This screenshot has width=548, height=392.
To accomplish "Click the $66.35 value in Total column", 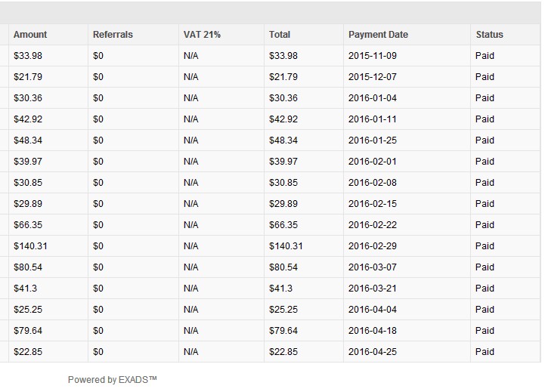I will pyautogui.click(x=283, y=225).
